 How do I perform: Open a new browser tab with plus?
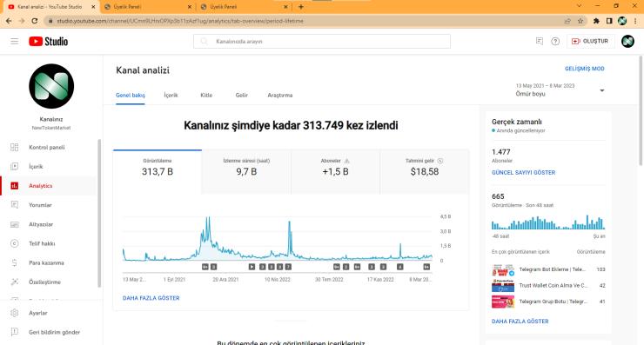point(300,7)
